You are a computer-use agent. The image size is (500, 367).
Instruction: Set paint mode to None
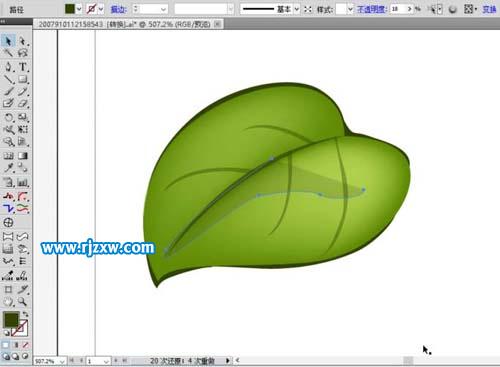click(26, 345)
